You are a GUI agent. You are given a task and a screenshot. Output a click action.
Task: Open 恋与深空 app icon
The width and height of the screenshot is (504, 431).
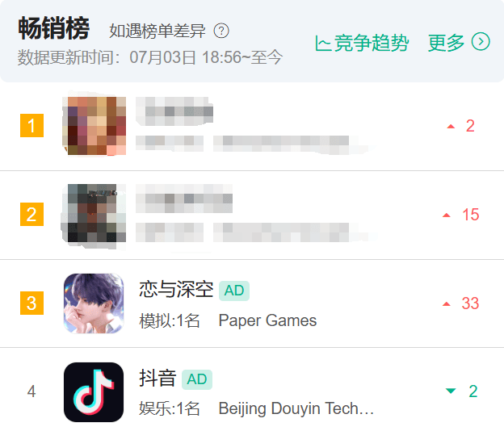pyautogui.click(x=94, y=303)
